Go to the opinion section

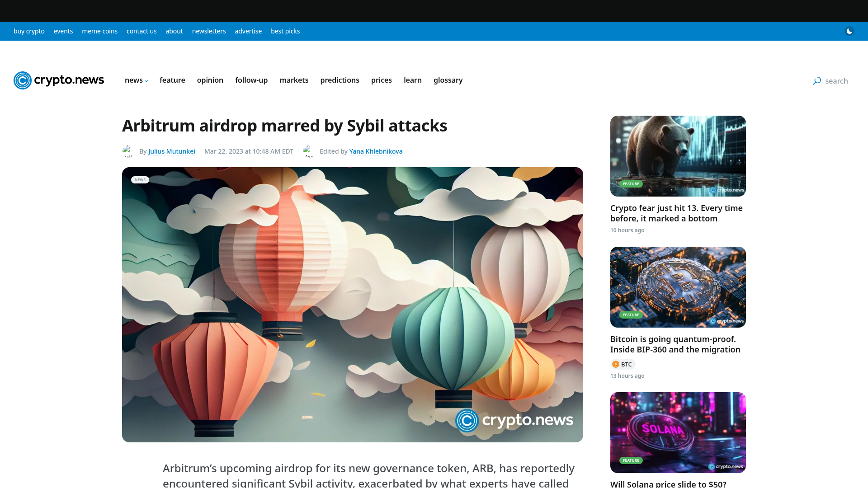pos(210,80)
